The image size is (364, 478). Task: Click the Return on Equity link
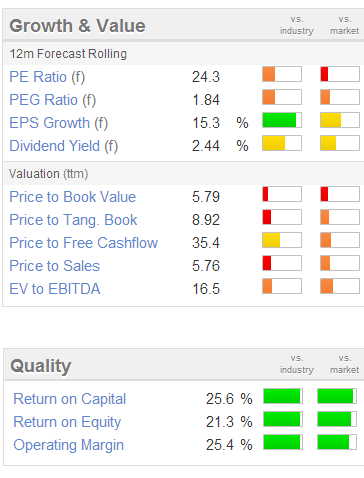click(67, 422)
